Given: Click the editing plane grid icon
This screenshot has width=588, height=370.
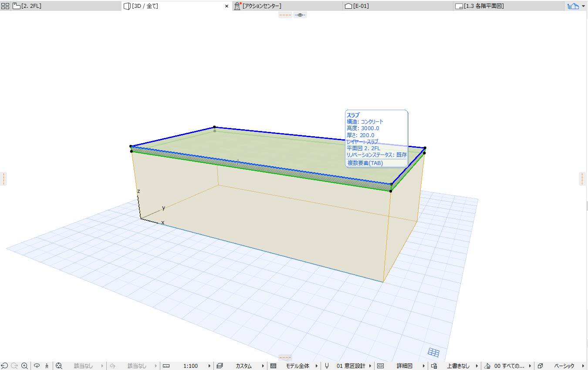Looking at the screenshot, I should click(433, 352).
